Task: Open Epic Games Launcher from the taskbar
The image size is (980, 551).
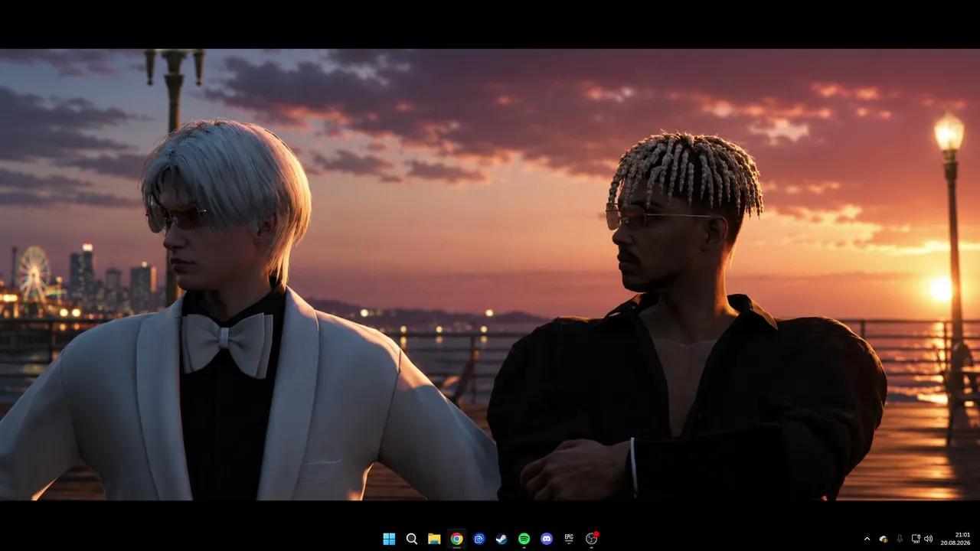Action: click(x=569, y=539)
